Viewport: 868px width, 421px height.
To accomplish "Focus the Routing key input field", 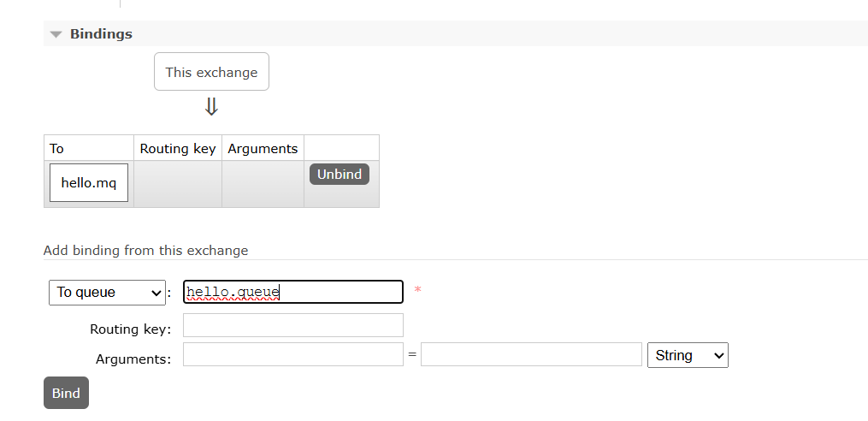I will 292,325.
